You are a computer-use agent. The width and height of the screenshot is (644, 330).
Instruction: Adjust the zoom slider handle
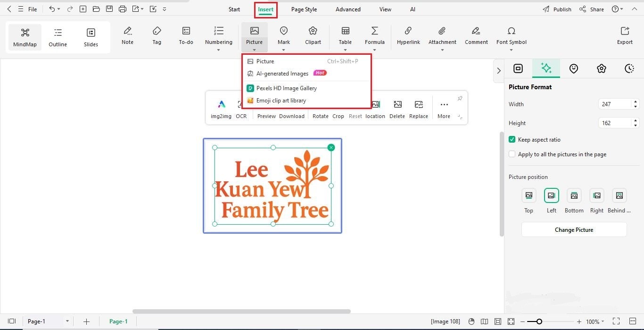539,322
